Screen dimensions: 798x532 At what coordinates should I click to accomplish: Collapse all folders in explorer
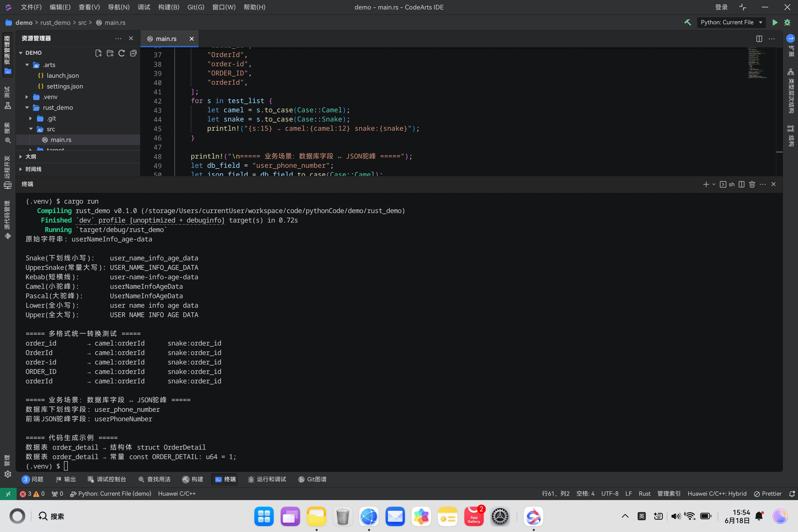(133, 53)
